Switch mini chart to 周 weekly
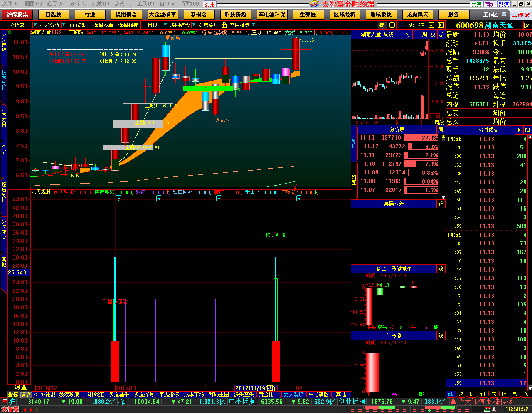The height and width of the screenshot is (414, 532). [x=425, y=34]
